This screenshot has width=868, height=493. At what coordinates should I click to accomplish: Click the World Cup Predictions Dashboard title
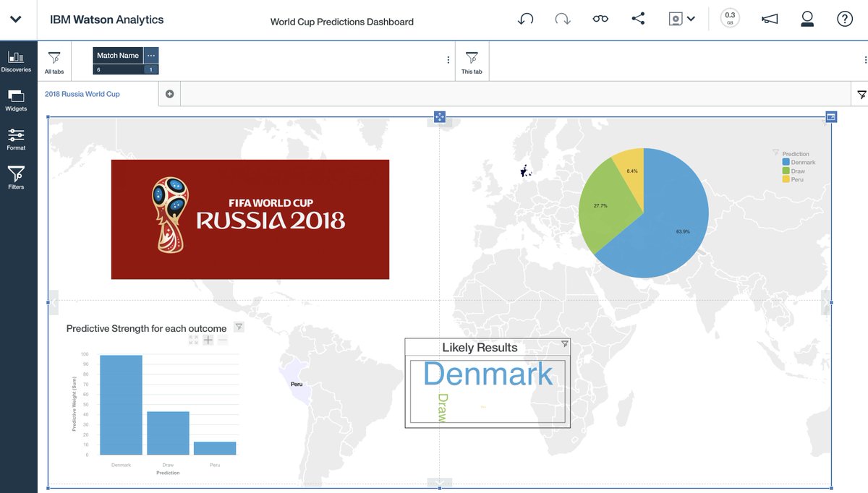pyautogui.click(x=342, y=22)
